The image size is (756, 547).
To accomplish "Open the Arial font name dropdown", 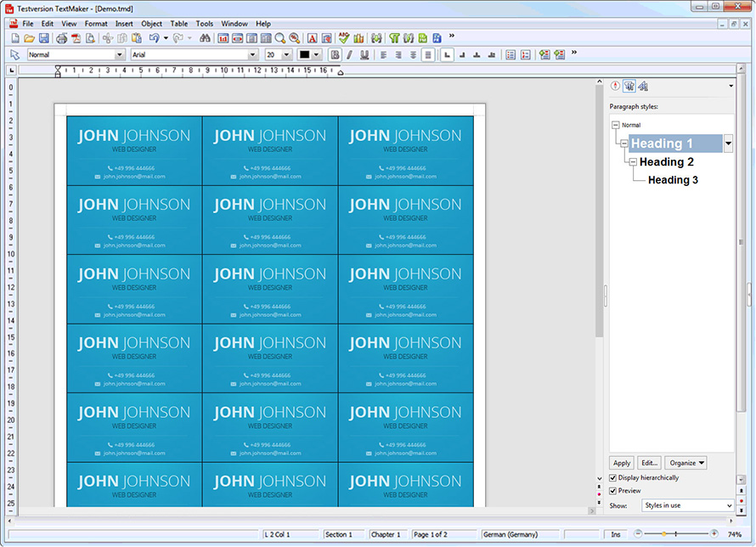I will 255,54.
